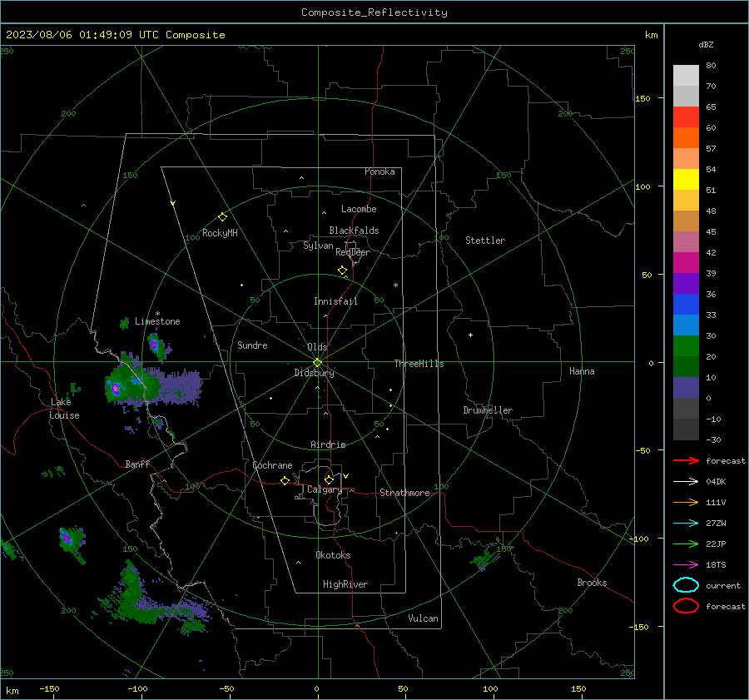Click the Blackfalds city label
The width and height of the screenshot is (749, 700).
pyautogui.click(x=354, y=231)
